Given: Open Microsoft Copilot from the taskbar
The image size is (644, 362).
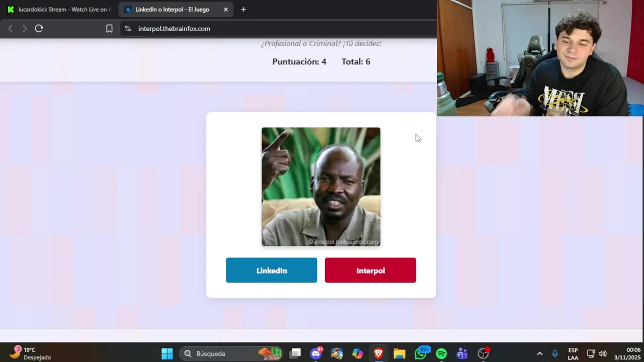Looking at the screenshot, I should click(x=358, y=353).
